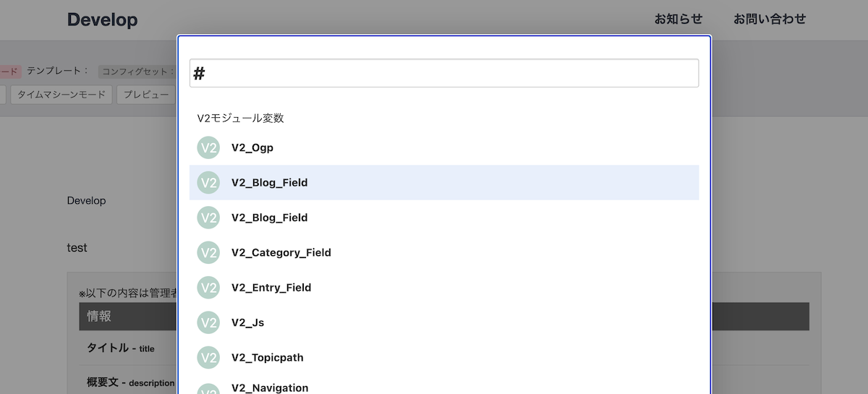Click the V2 icon on the unhighlighted V2_Blog_Field row

tap(208, 218)
